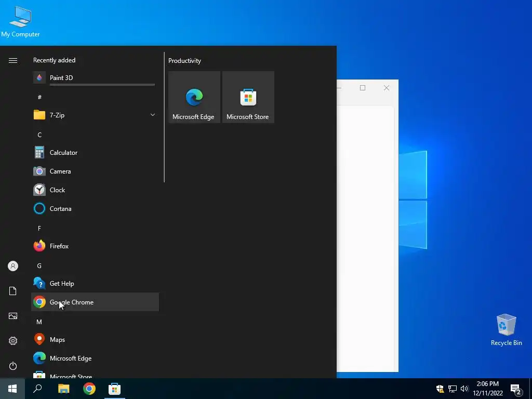Open user account icon in Start sidebar
532x399 pixels.
point(13,266)
